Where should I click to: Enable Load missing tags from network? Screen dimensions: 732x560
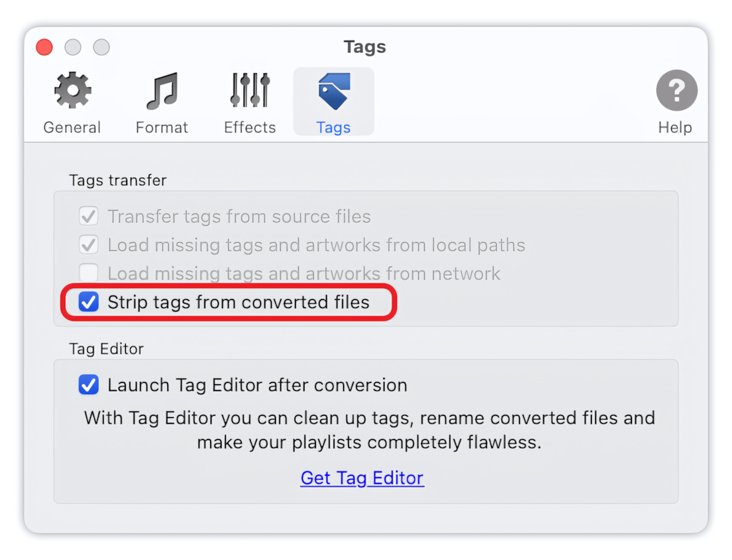point(89,274)
